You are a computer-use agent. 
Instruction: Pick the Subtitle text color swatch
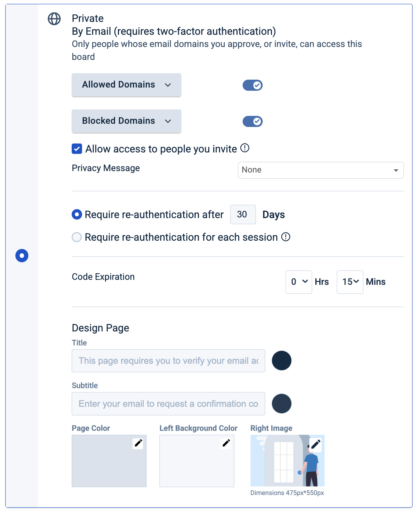pos(282,404)
